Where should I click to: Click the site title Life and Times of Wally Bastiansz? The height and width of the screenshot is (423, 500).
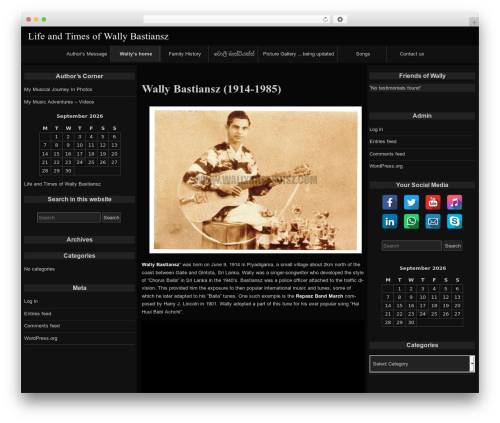pyautogui.click(x=98, y=36)
